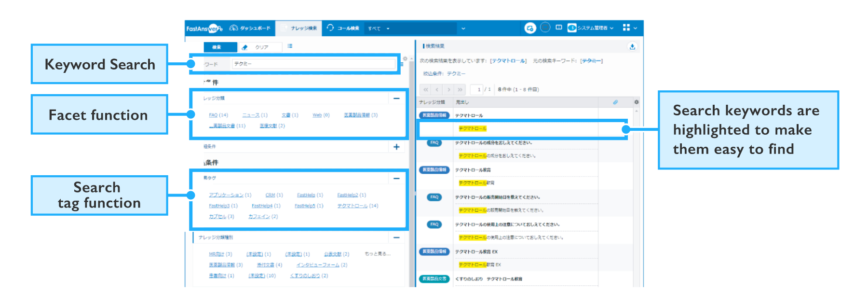Click into the keyword input containing テクミー
The width and height of the screenshot is (868, 307).
click(x=313, y=64)
